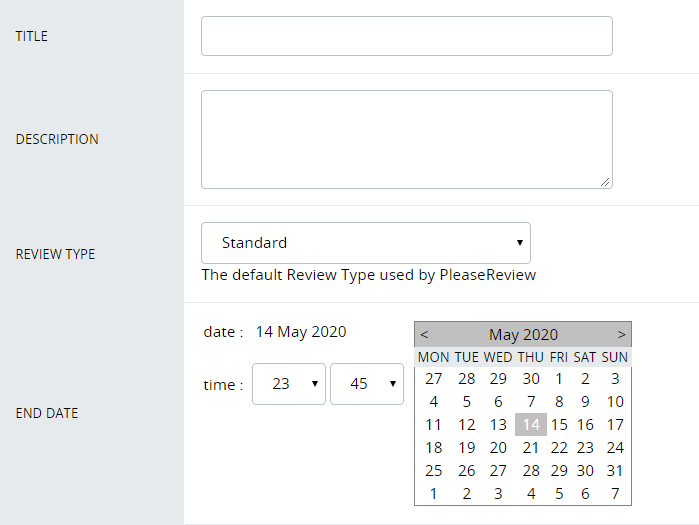The height and width of the screenshot is (525, 699).
Task: Open the hour dropdown showing 23
Action: (x=289, y=384)
